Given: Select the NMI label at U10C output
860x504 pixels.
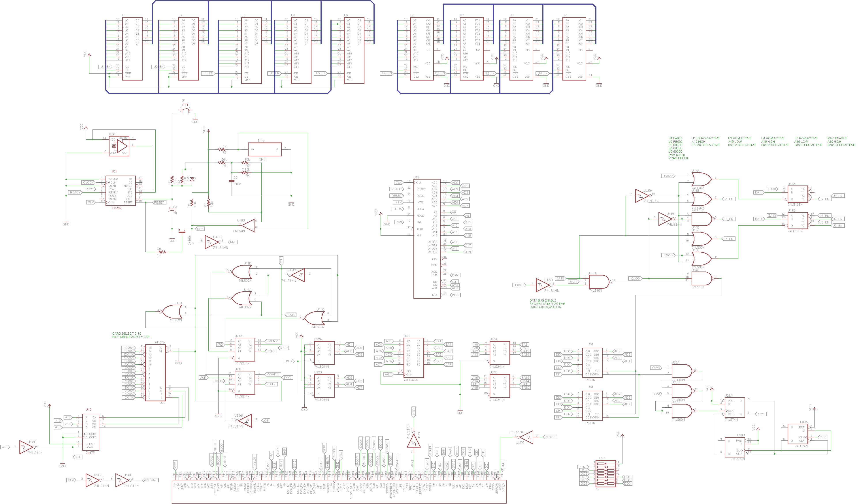Looking at the screenshot, I should point(233,242).
